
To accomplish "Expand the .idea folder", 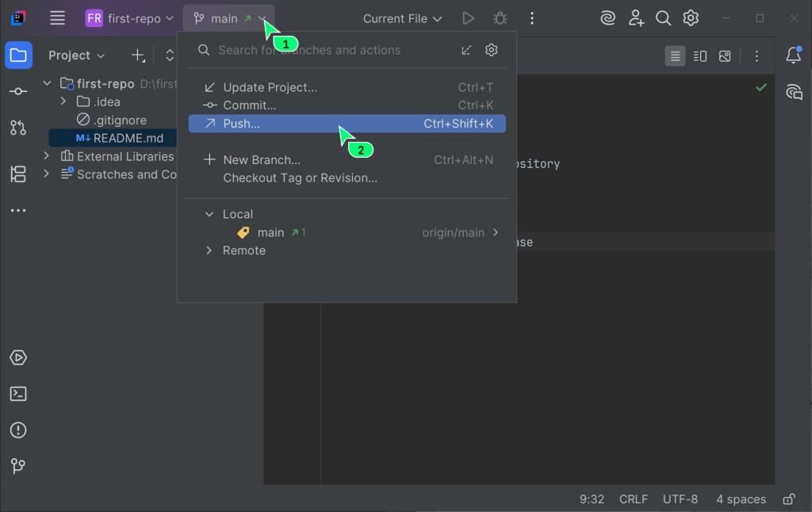I will [63, 101].
